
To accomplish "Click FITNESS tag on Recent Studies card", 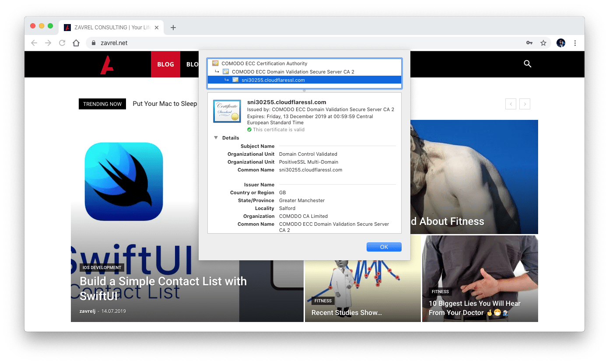I will click(323, 301).
